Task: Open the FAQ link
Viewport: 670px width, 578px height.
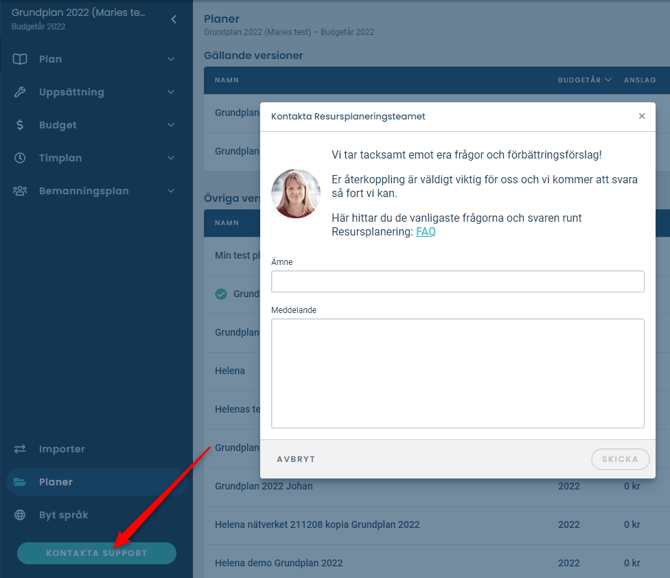Action: click(426, 232)
